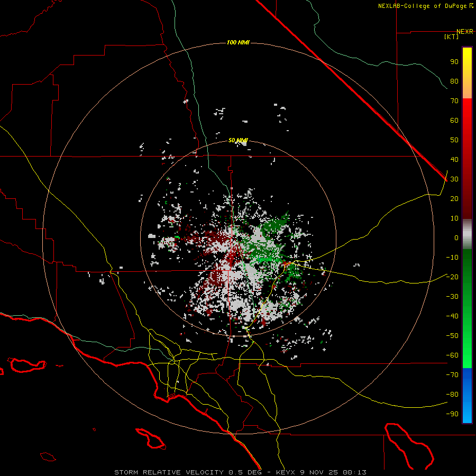Select the 90 knot value on the scale
Screen dimensions: 476x476
coord(454,62)
